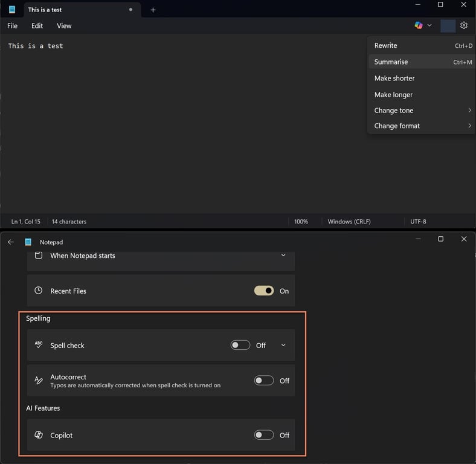
Task: Click the unsaved dot on the tab
Action: [x=130, y=10]
